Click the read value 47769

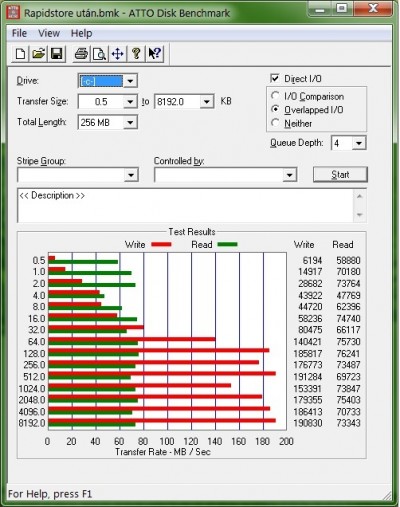pos(348,295)
